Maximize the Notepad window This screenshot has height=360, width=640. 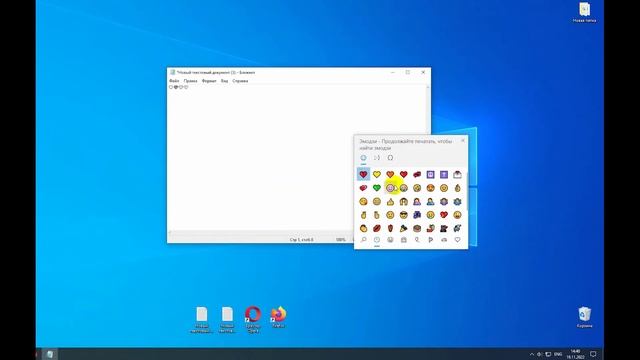pyautogui.click(x=408, y=72)
